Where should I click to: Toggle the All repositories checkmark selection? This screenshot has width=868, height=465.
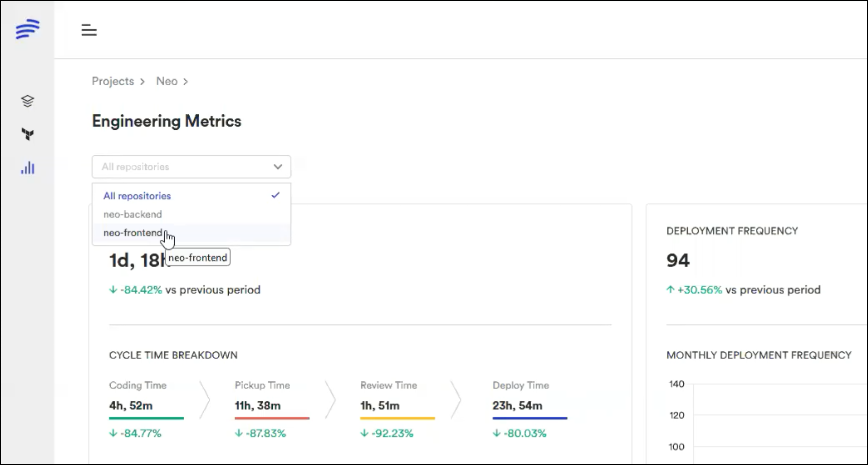pos(275,195)
